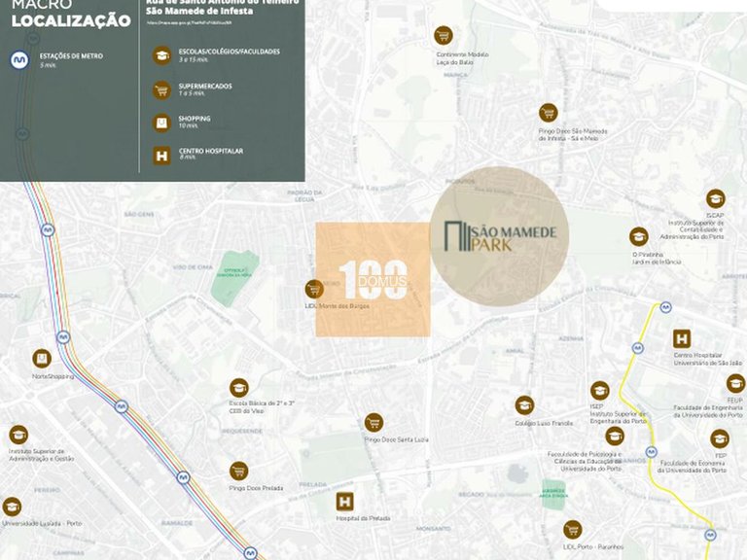
Task: Click the H marker for Centro Hospitalar São João
Action: tap(682, 339)
